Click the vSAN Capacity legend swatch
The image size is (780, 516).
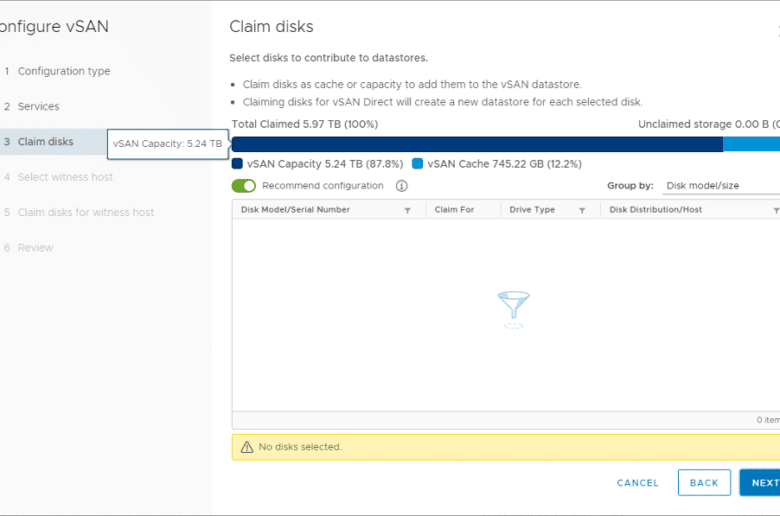click(237, 164)
